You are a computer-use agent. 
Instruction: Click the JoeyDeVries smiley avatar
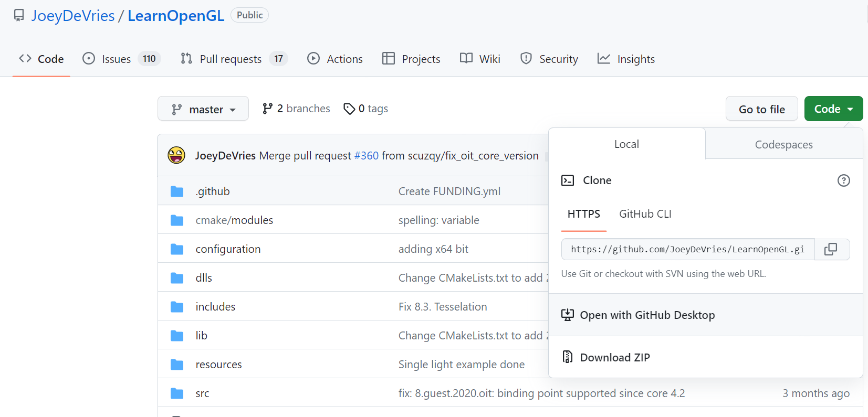(x=176, y=155)
